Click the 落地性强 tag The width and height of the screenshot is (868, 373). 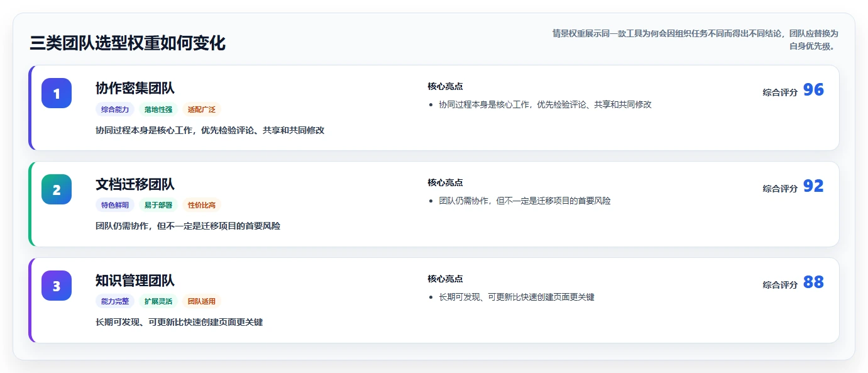pyautogui.click(x=158, y=109)
